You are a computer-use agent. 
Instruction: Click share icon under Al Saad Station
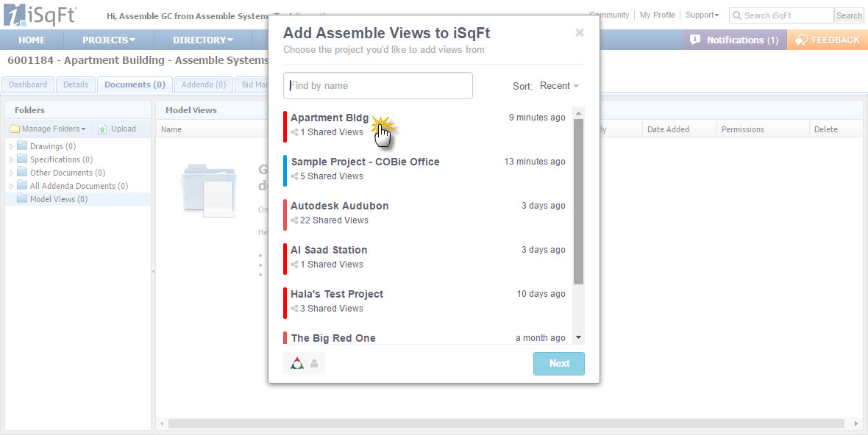pos(294,265)
